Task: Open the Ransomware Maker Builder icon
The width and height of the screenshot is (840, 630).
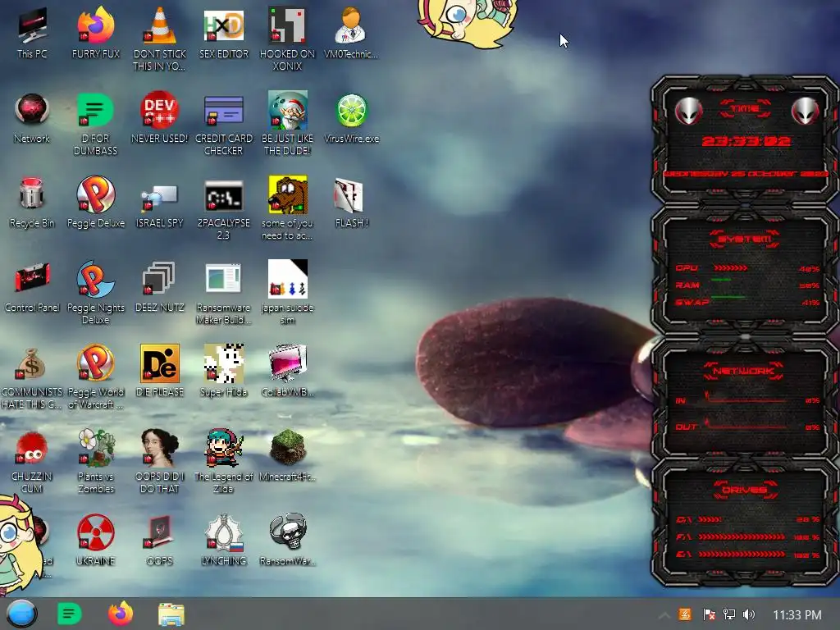Action: coord(224,293)
